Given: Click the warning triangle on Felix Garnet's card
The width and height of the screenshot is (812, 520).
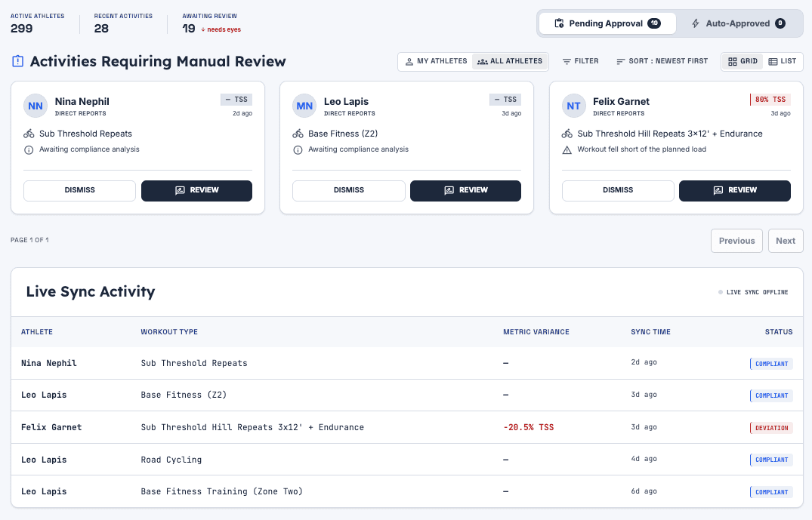Looking at the screenshot, I should [567, 149].
